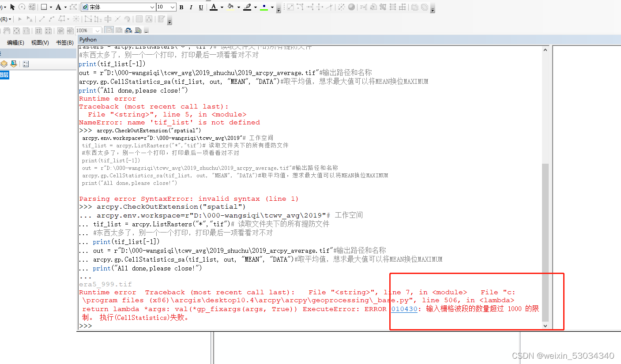The image size is (621, 364).
Task: Select the Select Elements arrow tool
Action: (x=11, y=7)
